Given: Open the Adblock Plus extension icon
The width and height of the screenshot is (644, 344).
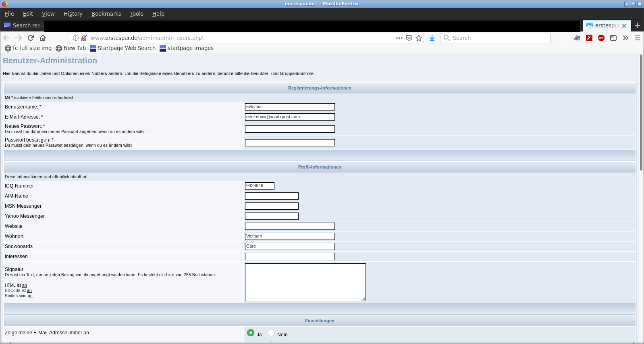Looking at the screenshot, I should [x=601, y=38].
